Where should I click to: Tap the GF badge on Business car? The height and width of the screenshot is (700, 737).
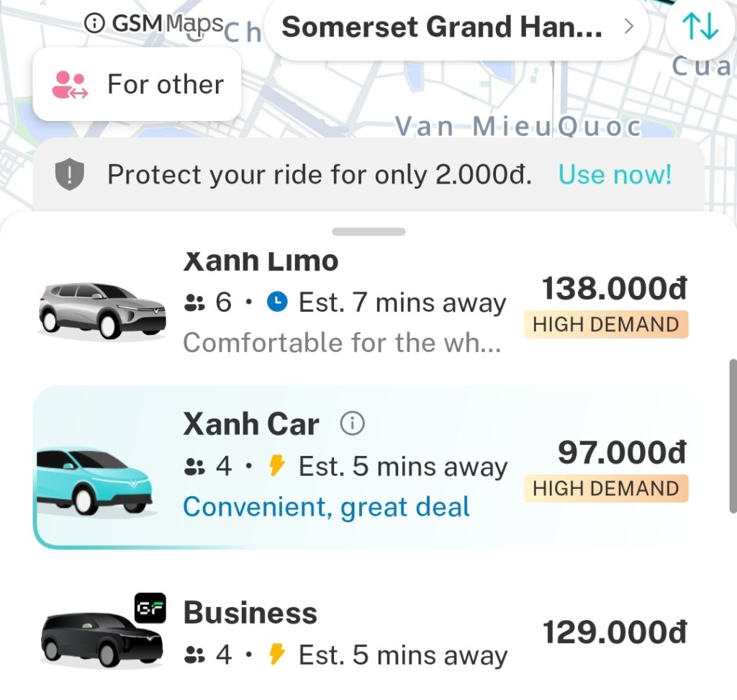[x=150, y=609]
